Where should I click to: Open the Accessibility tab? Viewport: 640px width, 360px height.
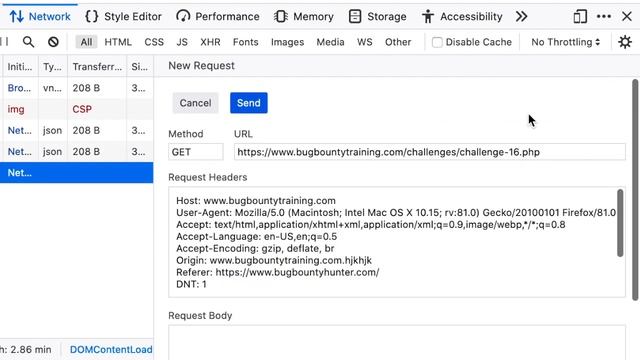462,17
